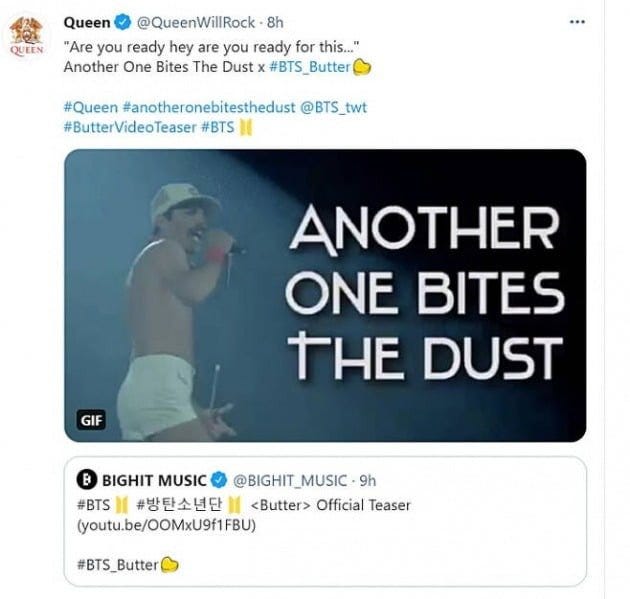Open the Queen profile avatar

(26, 36)
